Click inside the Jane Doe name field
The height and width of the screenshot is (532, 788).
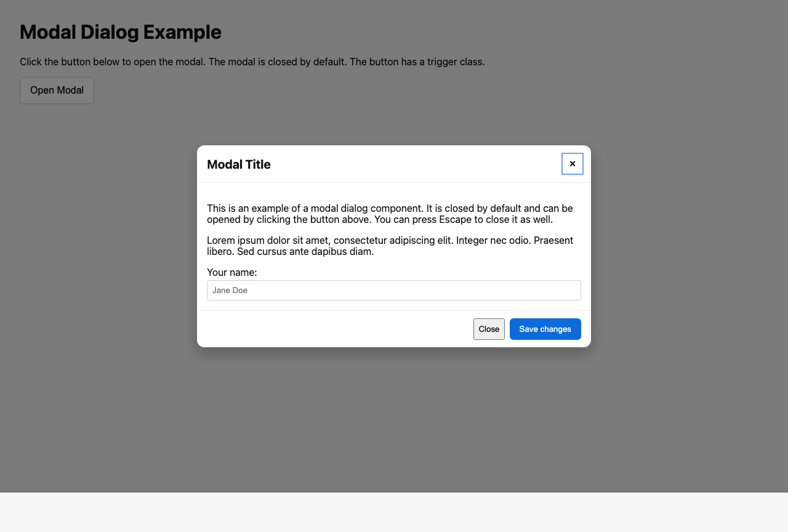(x=393, y=290)
